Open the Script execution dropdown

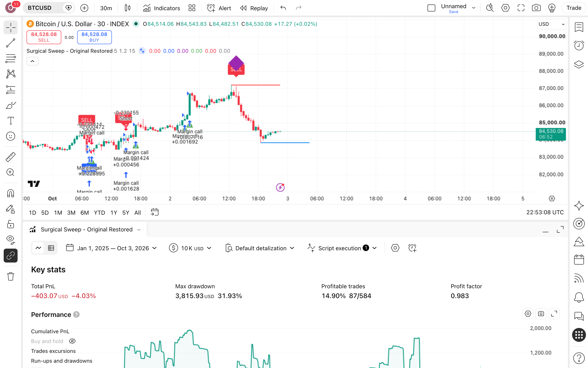342,248
